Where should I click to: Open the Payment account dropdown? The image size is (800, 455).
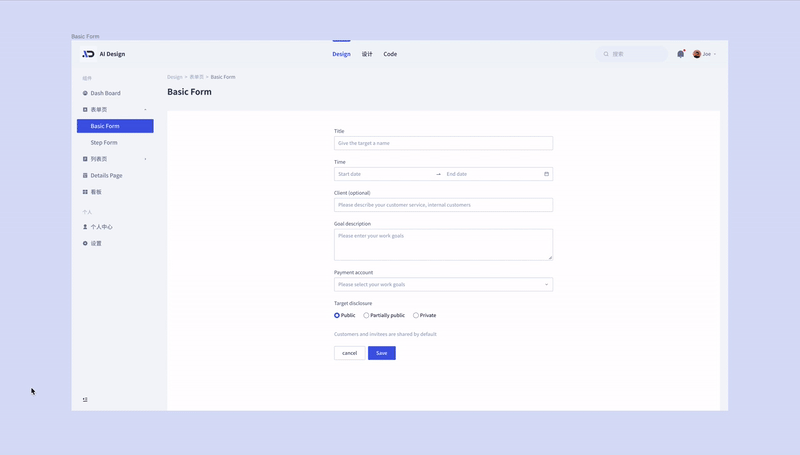coord(443,285)
